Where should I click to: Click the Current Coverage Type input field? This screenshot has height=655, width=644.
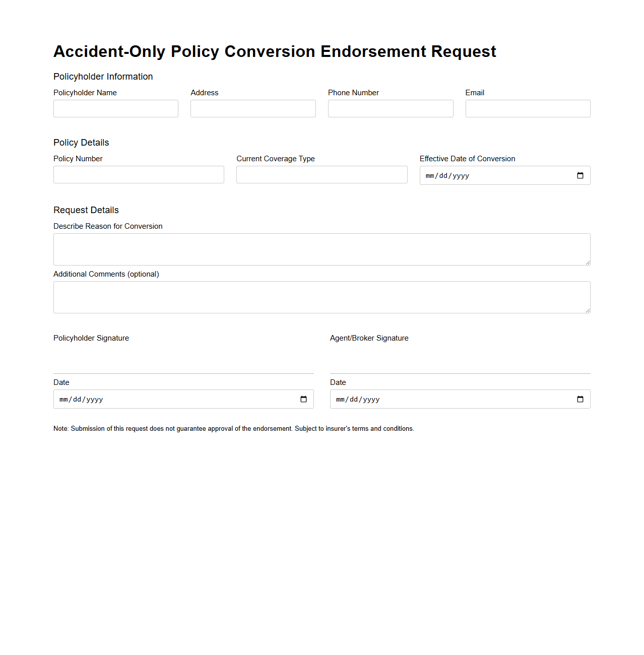pos(321,174)
